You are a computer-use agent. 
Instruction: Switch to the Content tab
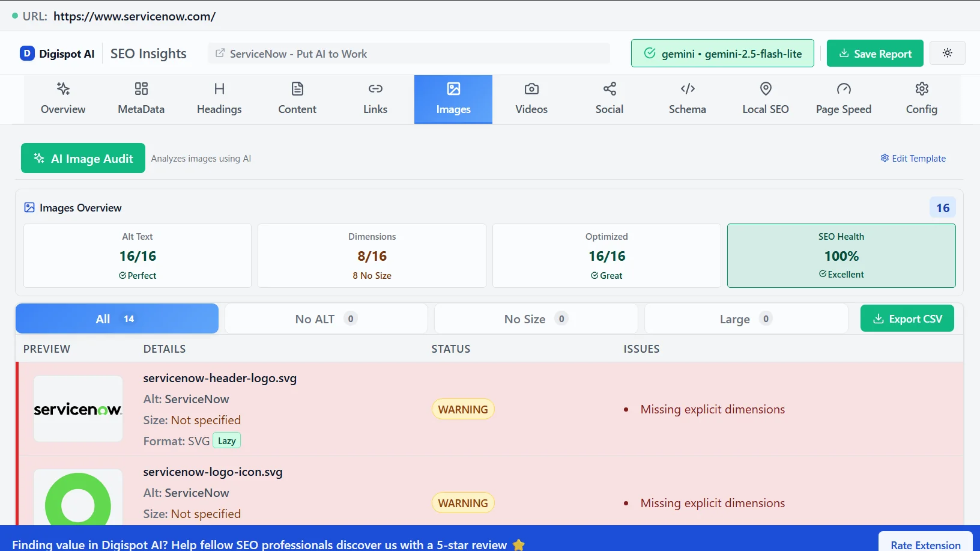click(297, 99)
